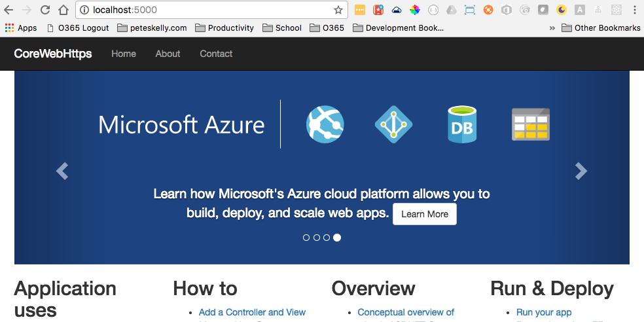Click the Microsoft Azure banner title

[x=181, y=124]
